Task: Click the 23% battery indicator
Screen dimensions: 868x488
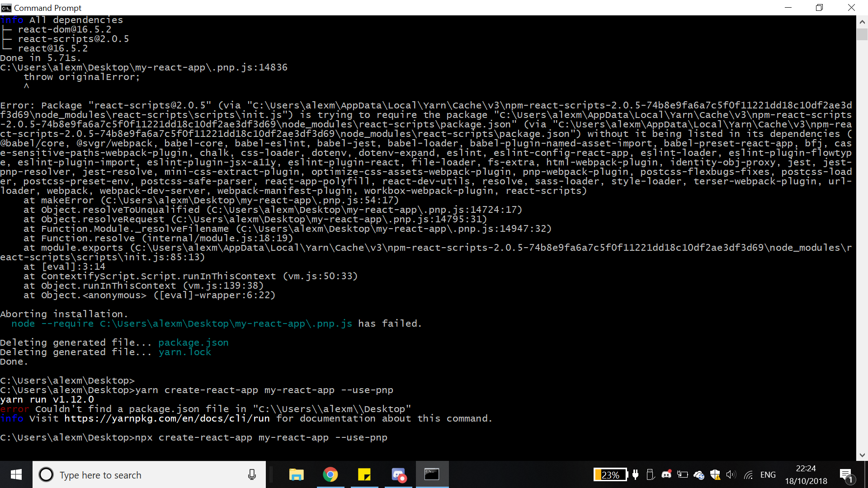Action: 610,475
